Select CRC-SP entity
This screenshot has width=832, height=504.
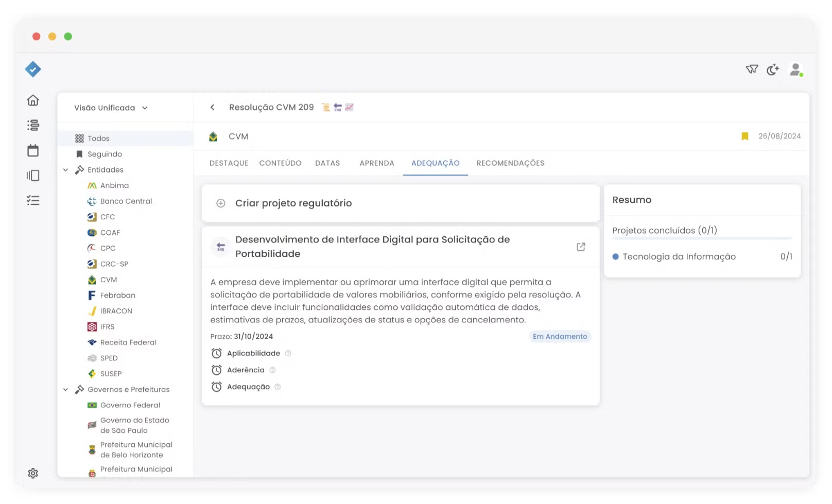(114, 264)
